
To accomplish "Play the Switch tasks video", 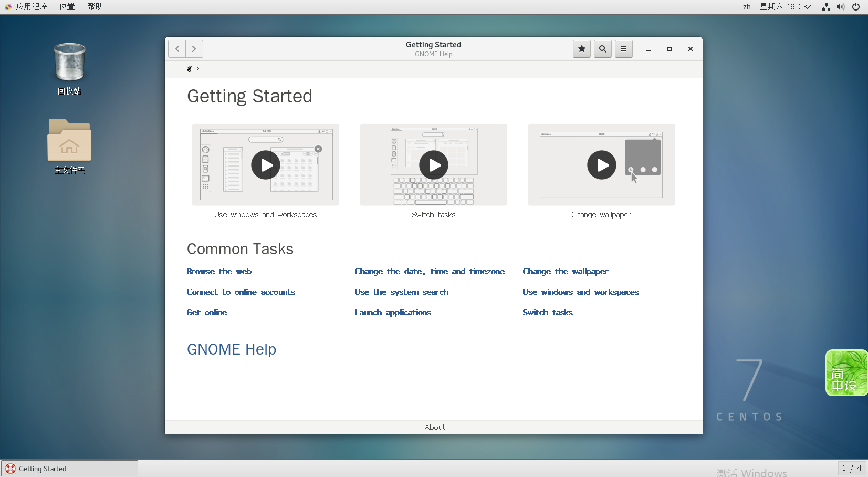I will tap(434, 165).
